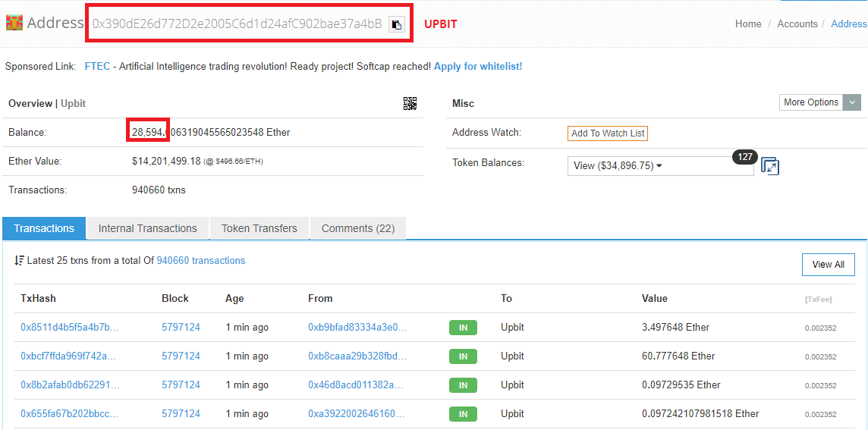The image size is (868, 430).
Task: Click the 127 token count badge
Action: [x=744, y=157]
